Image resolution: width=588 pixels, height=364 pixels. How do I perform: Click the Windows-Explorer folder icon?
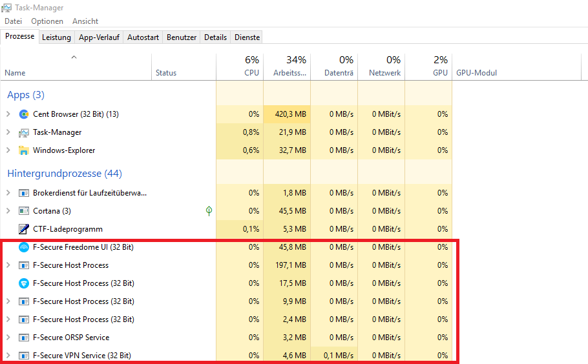(24, 150)
